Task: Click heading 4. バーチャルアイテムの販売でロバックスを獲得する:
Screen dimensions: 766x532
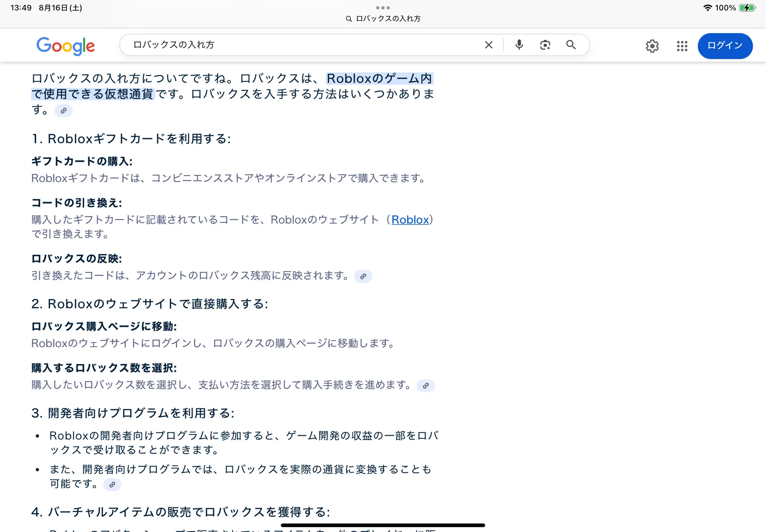Action: click(181, 512)
